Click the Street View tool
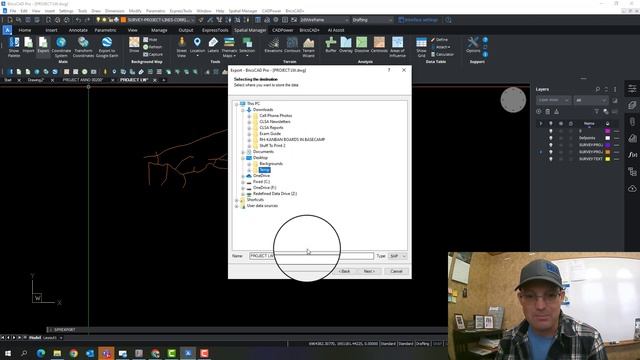 182,47
